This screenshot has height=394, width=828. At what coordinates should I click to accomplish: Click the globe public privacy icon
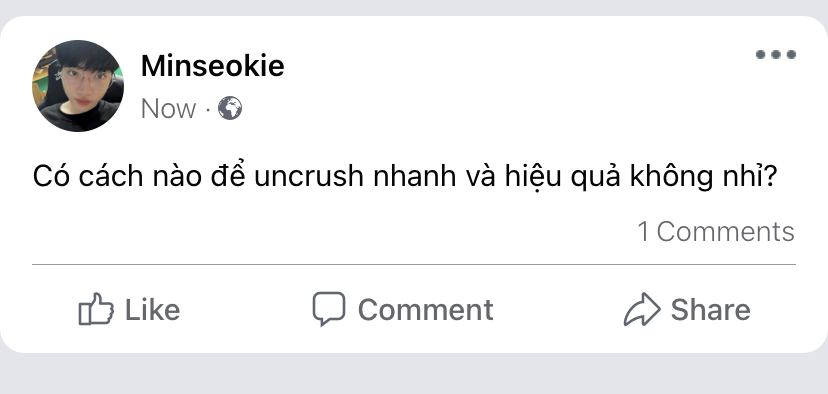click(x=230, y=108)
